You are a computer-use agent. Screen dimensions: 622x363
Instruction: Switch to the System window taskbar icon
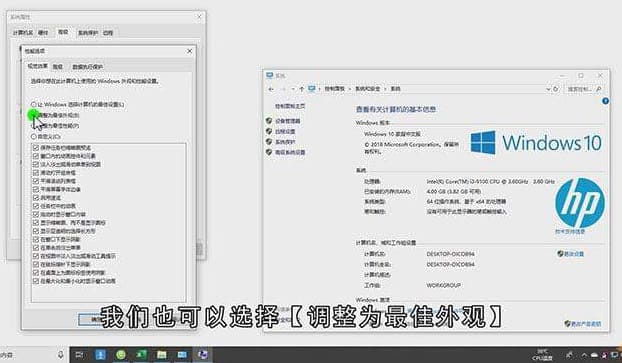182,354
